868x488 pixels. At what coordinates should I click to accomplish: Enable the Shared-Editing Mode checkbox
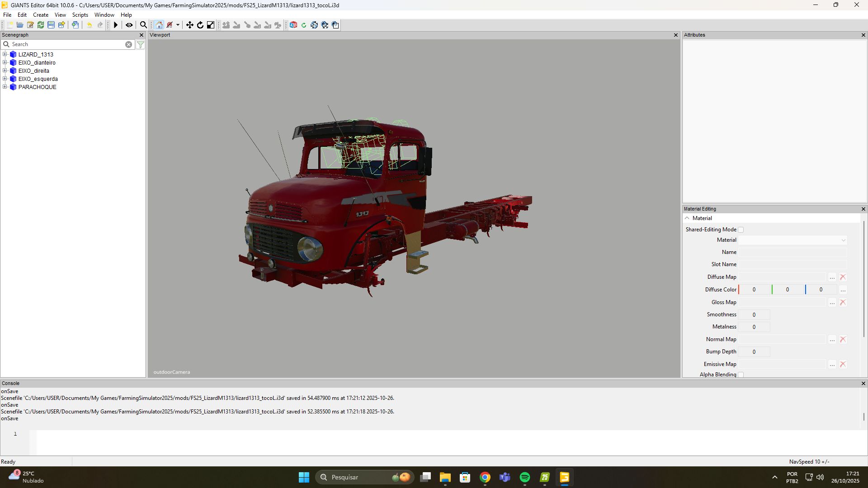(x=741, y=230)
